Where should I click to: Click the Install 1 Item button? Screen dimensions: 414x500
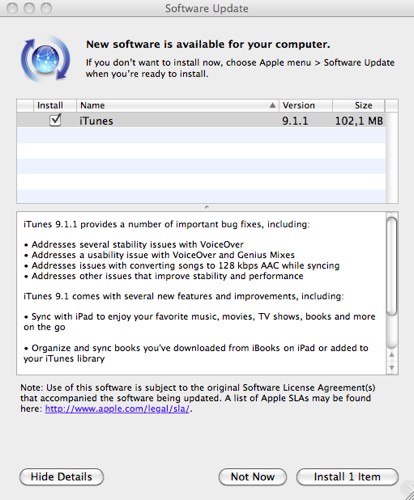pyautogui.click(x=347, y=477)
